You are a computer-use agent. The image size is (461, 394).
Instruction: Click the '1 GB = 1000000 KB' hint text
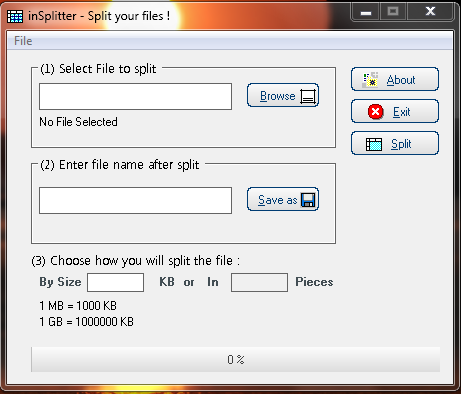[x=86, y=322]
